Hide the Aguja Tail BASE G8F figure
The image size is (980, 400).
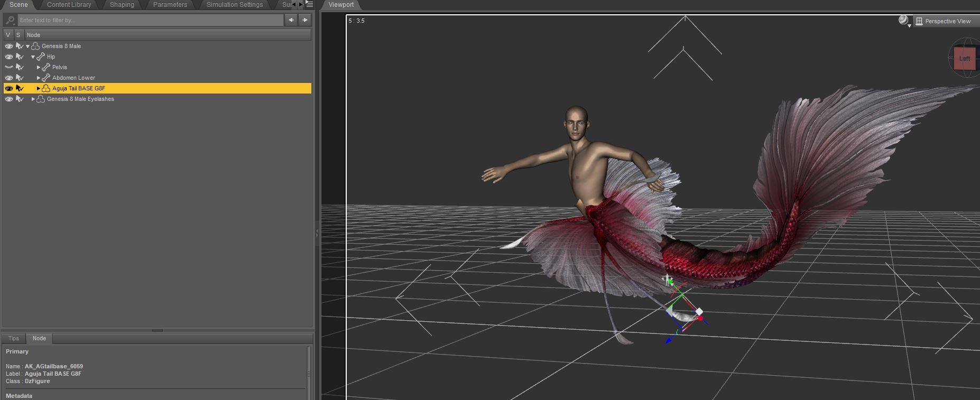coord(9,88)
